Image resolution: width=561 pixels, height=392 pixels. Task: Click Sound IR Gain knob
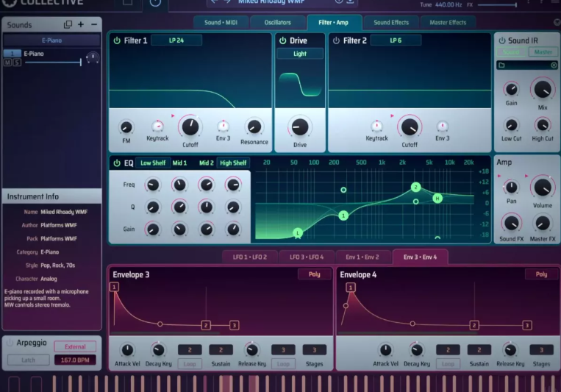point(511,89)
